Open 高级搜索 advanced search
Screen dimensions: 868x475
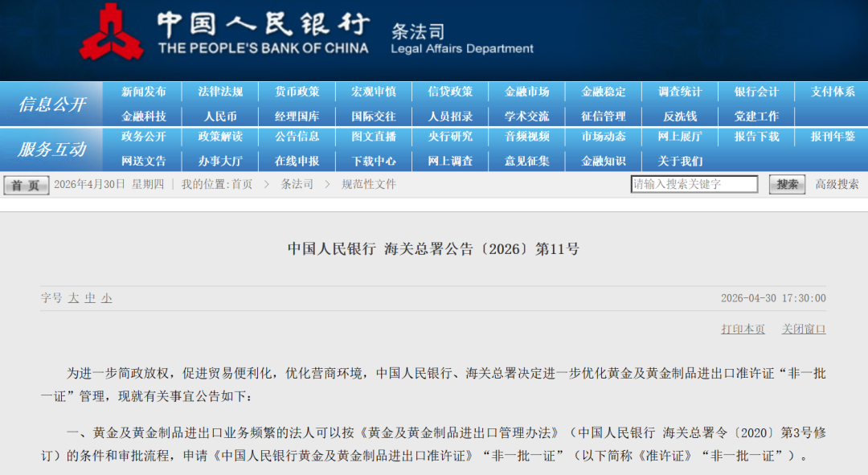pos(837,184)
